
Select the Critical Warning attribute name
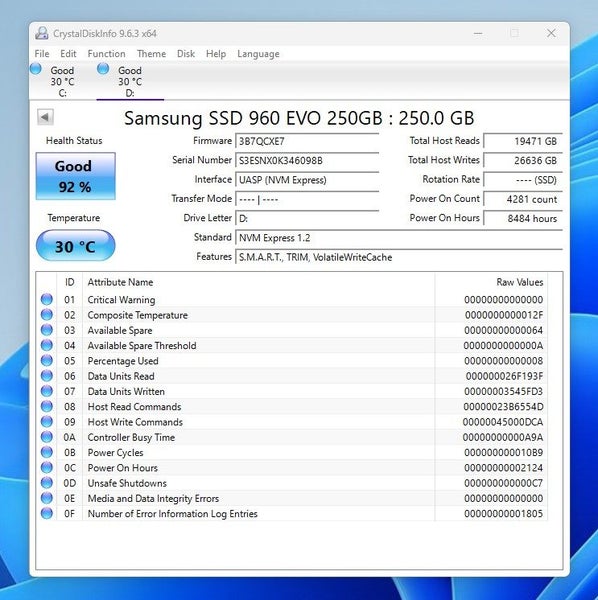coord(121,300)
